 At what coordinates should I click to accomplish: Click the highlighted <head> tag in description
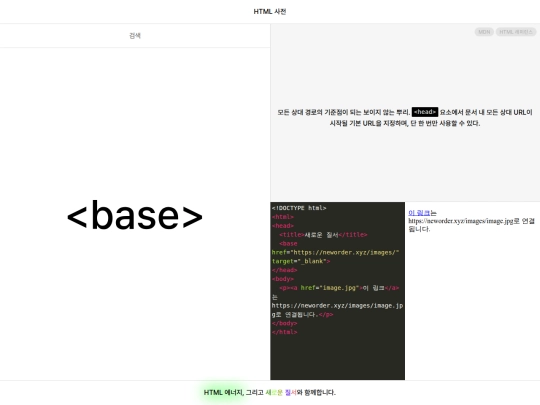pyautogui.click(x=425, y=112)
